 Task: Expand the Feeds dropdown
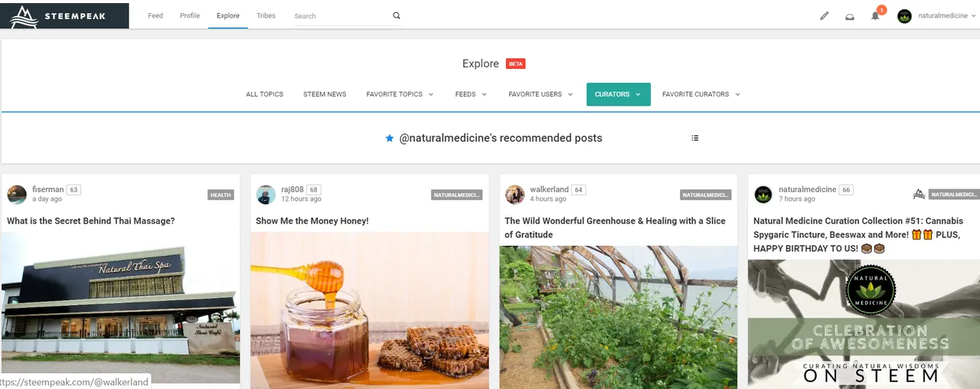pyautogui.click(x=471, y=94)
